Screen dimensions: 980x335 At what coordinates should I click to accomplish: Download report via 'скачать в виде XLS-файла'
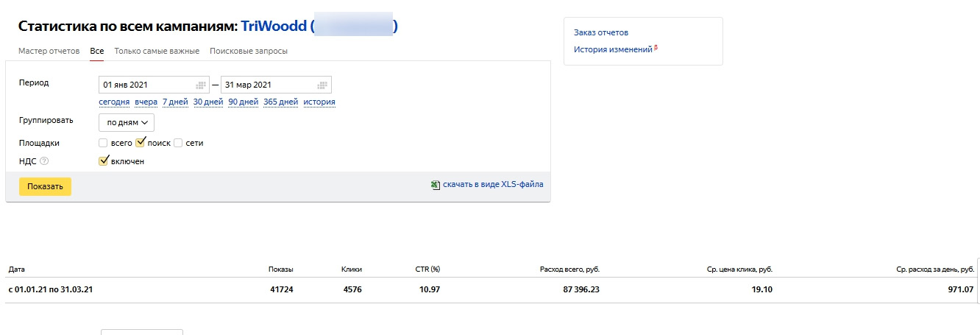pyautogui.click(x=493, y=184)
